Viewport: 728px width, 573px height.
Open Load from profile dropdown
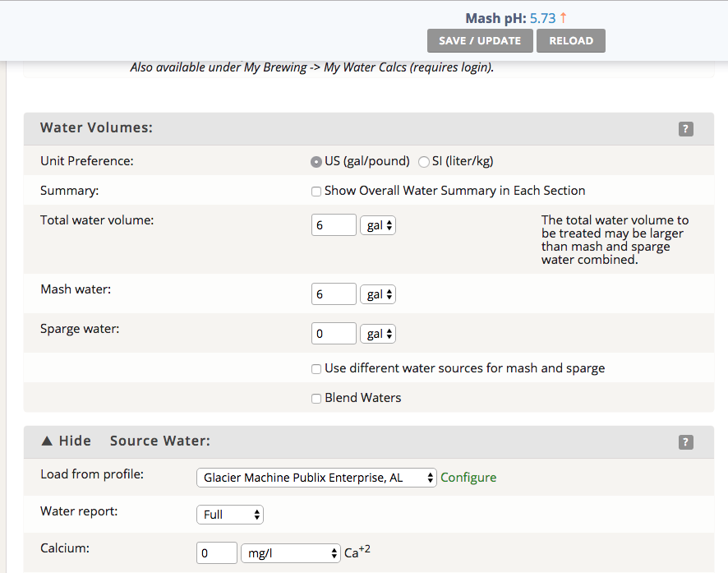[x=316, y=478]
